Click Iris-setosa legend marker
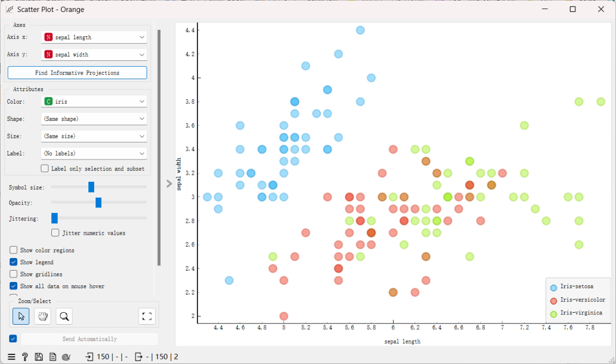616x364 pixels. click(x=553, y=288)
